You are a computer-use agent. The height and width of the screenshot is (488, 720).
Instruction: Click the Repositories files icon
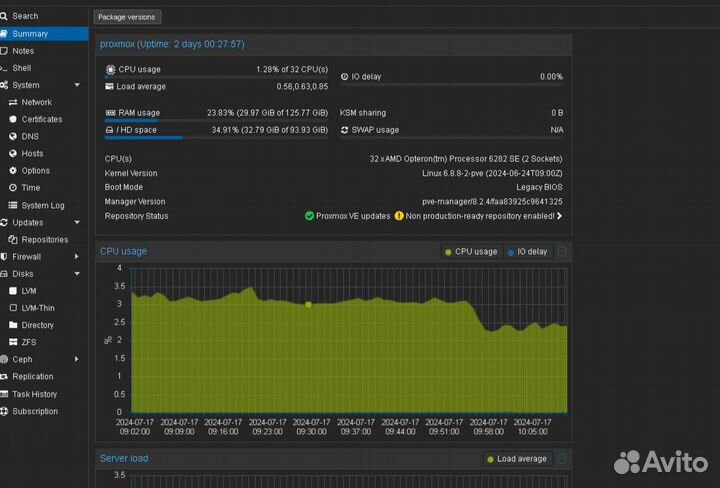coord(13,239)
